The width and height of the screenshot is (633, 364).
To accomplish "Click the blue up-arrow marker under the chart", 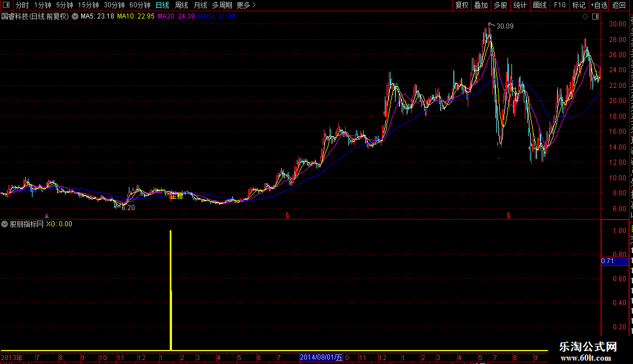I will [47, 216].
